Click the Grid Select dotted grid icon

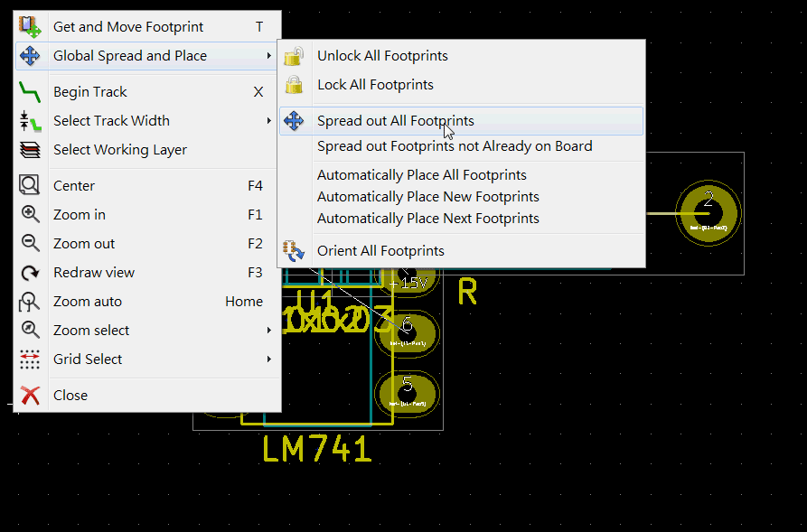tap(30, 359)
